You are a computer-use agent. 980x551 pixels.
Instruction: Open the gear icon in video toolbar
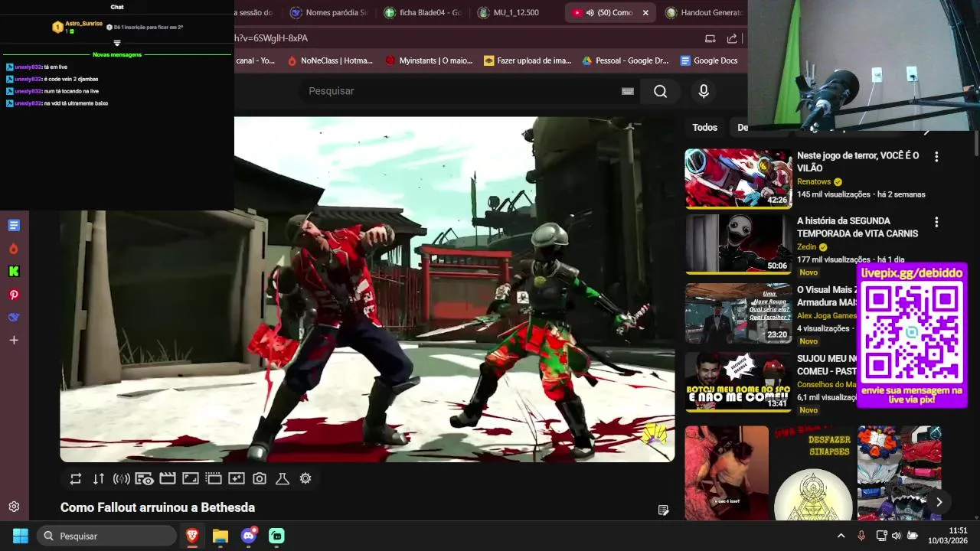(305, 479)
